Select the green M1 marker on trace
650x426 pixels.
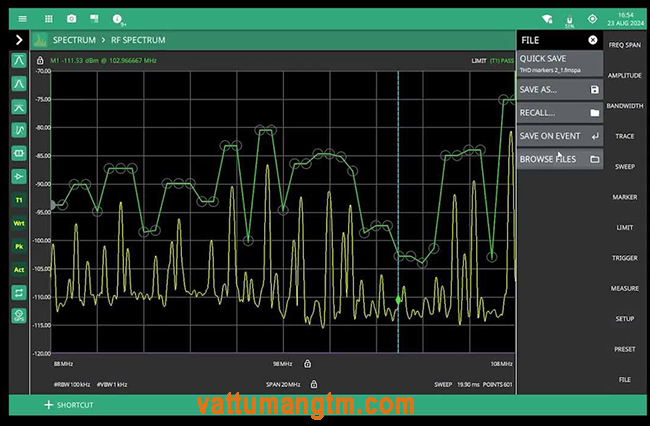tap(399, 298)
